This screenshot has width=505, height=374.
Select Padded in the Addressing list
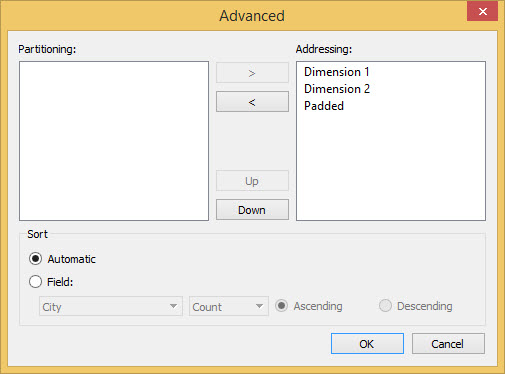tap(324, 106)
